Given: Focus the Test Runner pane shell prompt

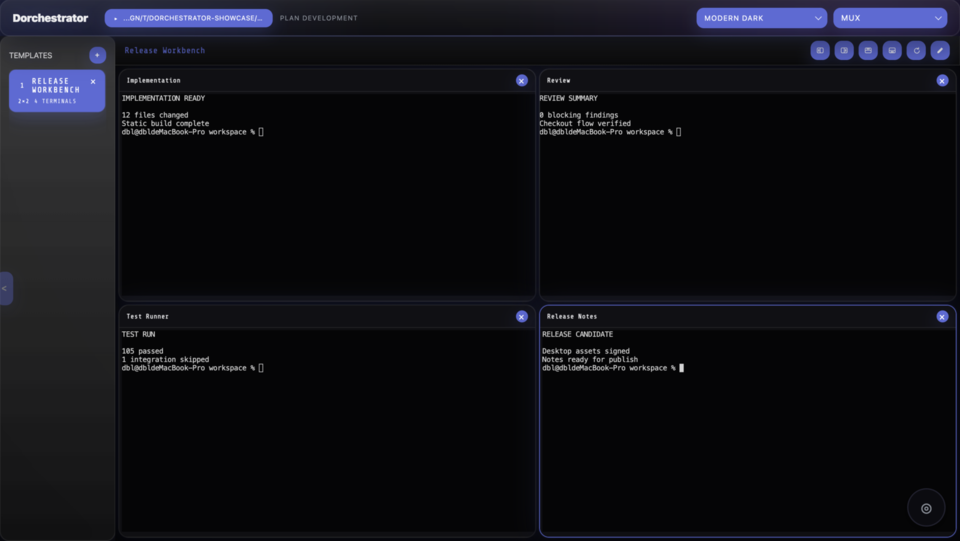Looking at the screenshot, I should [x=192, y=368].
